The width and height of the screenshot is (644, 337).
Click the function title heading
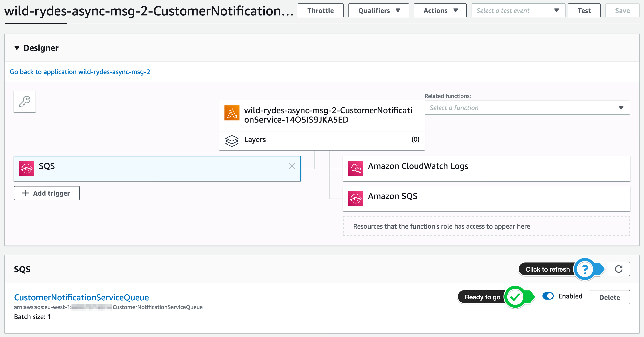pos(149,11)
